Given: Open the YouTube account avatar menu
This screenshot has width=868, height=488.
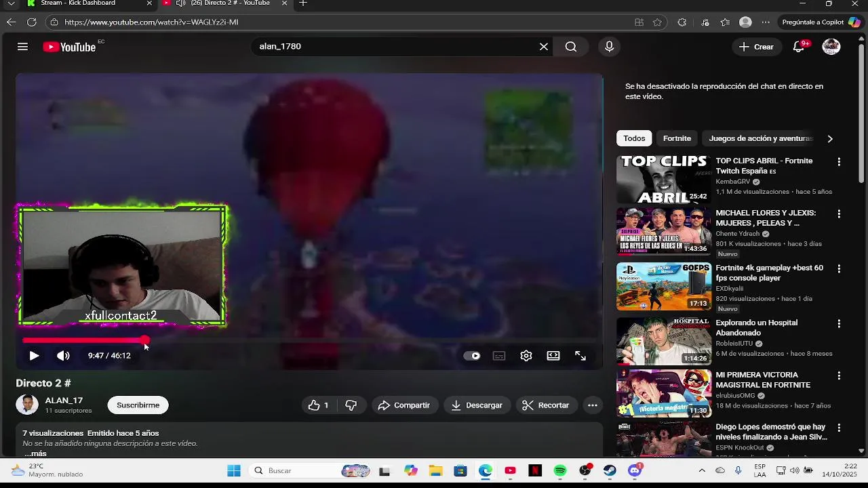Looking at the screenshot, I should (x=831, y=47).
